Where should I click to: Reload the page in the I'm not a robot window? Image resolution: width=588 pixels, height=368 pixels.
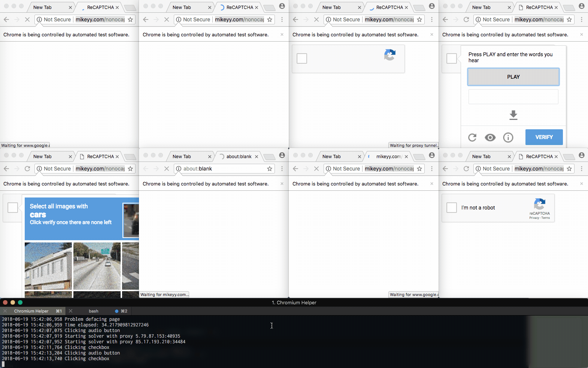click(x=466, y=169)
